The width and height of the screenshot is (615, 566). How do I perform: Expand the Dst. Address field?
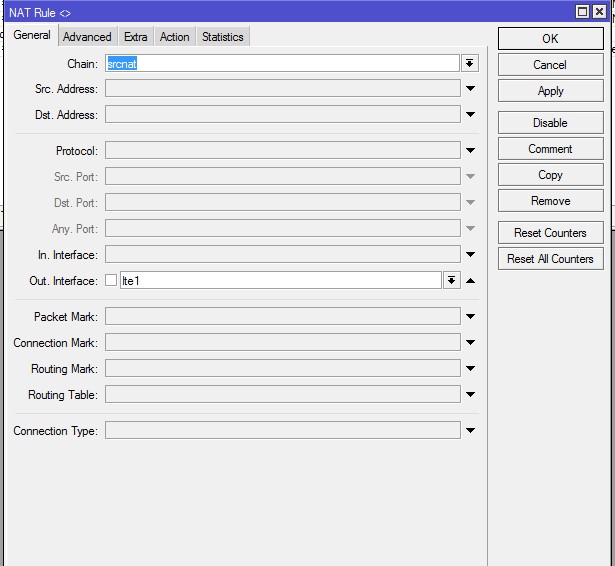click(x=470, y=115)
